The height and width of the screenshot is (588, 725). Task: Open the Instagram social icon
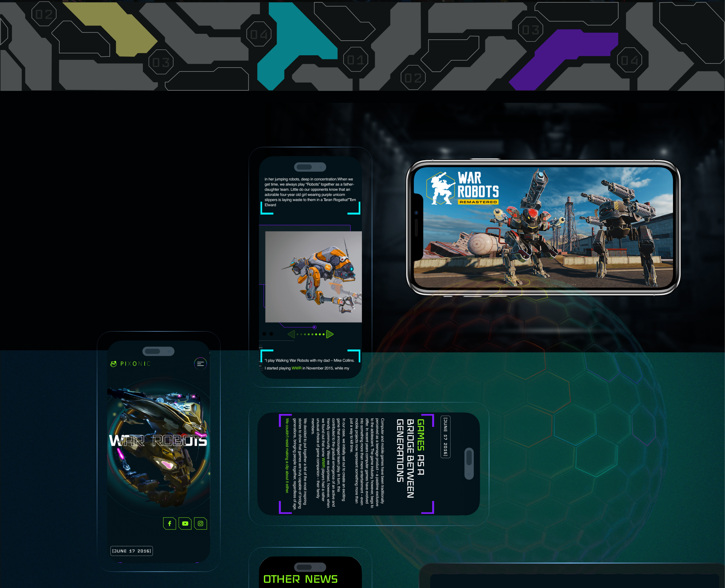tap(201, 523)
